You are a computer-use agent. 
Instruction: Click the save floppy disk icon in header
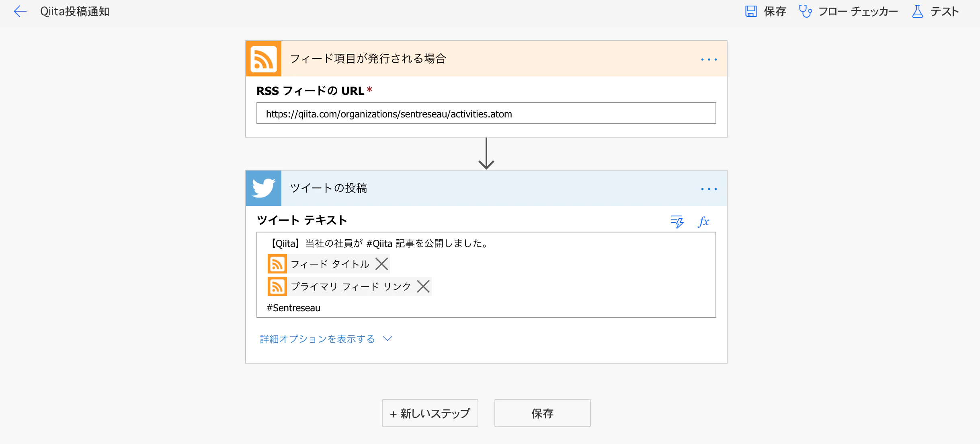pyautogui.click(x=751, y=11)
